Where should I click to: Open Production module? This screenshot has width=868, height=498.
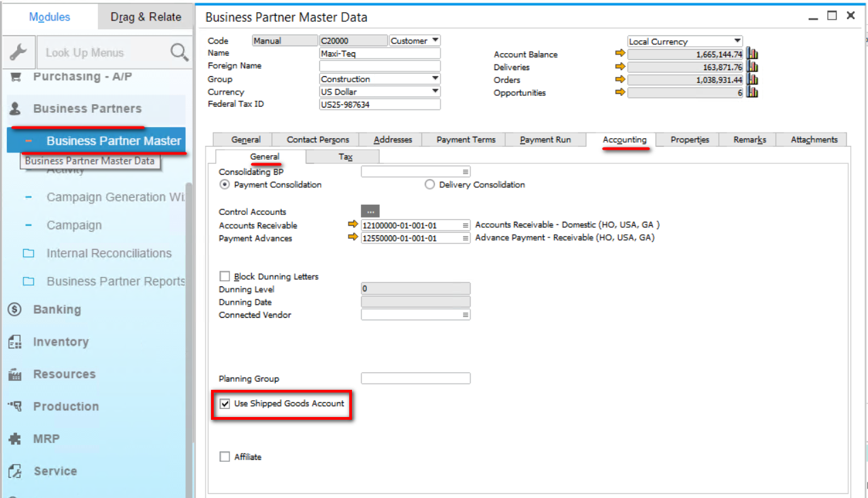tap(66, 407)
